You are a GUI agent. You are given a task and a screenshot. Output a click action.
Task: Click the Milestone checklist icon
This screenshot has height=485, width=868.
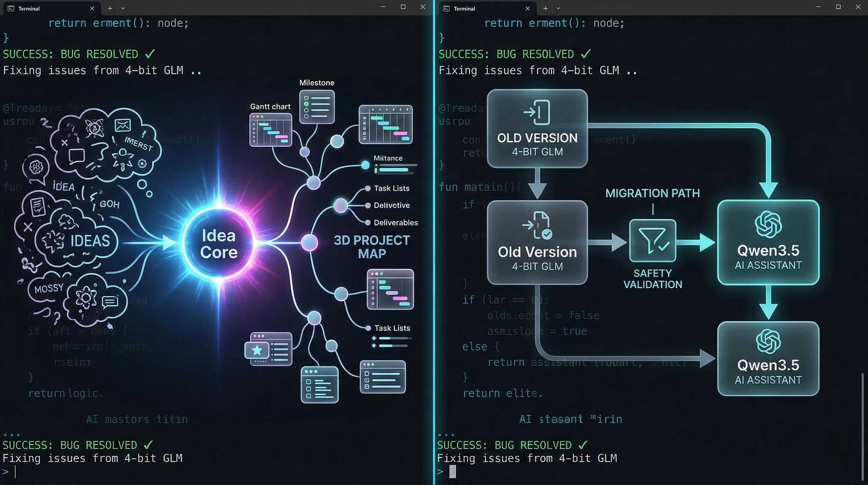317,107
